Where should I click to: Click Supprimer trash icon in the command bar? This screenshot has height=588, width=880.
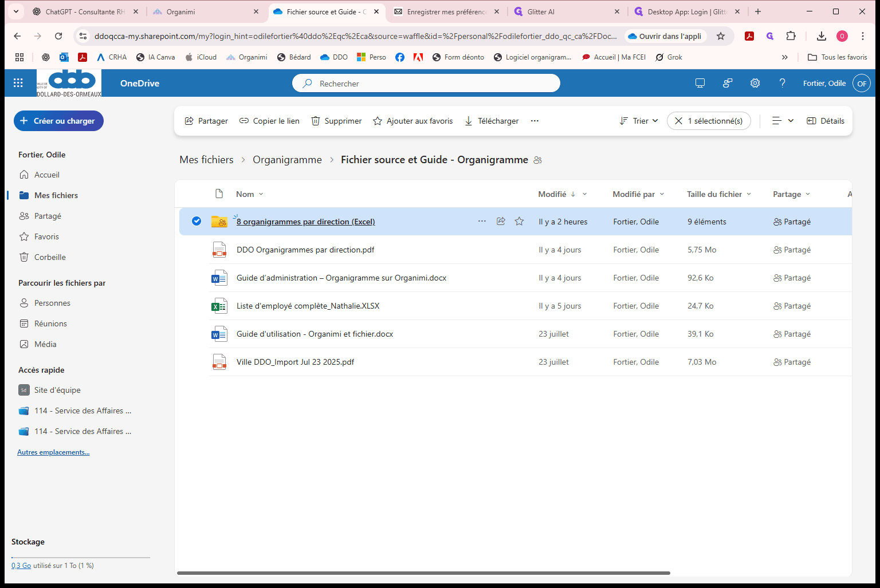(315, 121)
